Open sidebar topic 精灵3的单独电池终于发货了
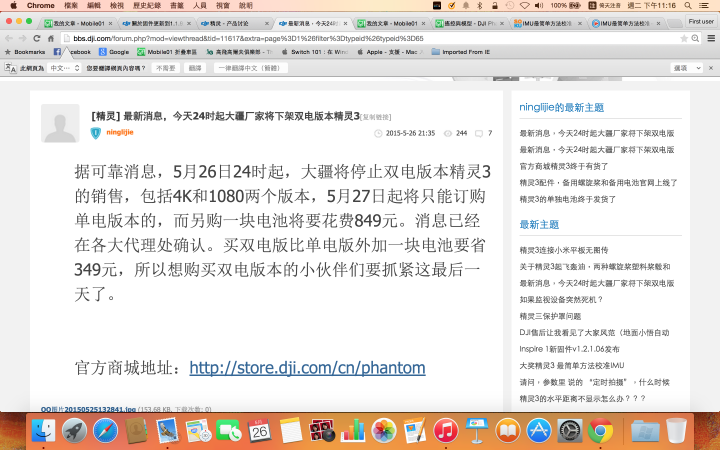Viewport: 720px width, 450px height. [568, 199]
